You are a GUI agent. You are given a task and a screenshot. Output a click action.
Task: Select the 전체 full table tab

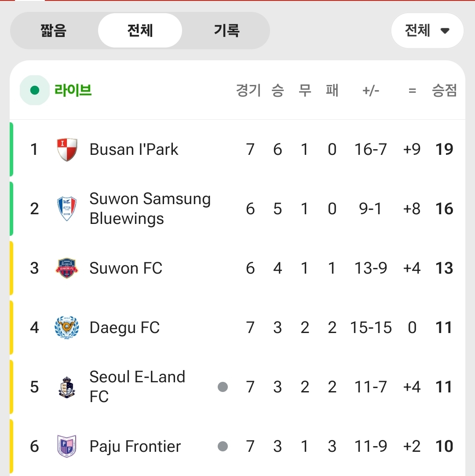point(140,31)
